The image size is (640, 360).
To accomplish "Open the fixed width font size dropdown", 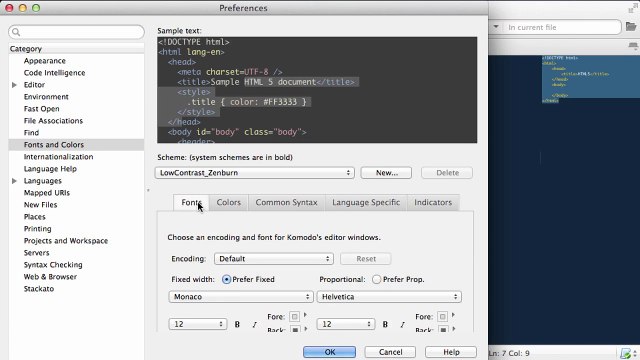I will 198,324.
